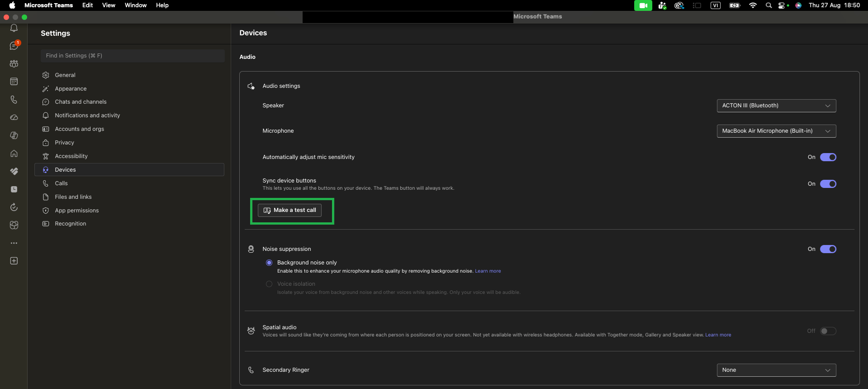This screenshot has width=868, height=389.
Task: Select the Voice isolation radio option
Action: [269, 284]
